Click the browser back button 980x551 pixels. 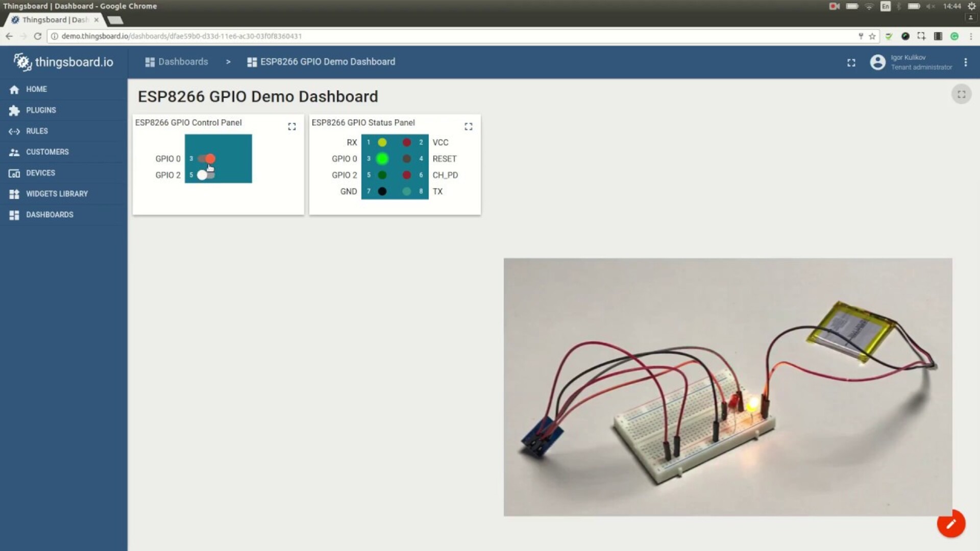9,36
